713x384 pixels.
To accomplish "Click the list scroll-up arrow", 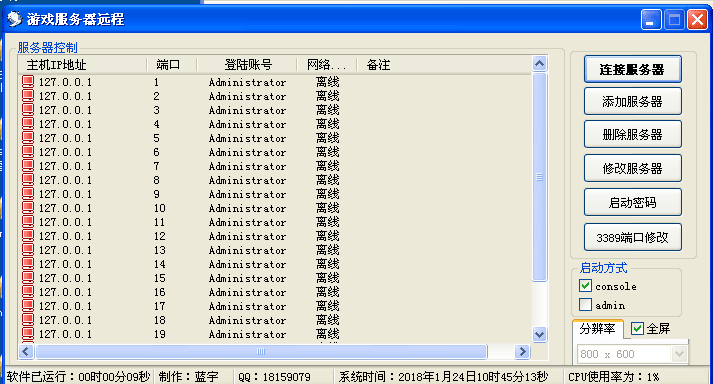I will pos(539,64).
